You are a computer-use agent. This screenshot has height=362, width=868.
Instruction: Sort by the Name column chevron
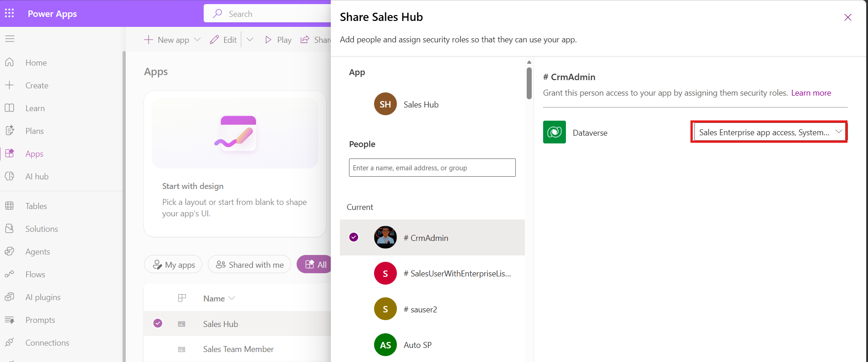232,298
